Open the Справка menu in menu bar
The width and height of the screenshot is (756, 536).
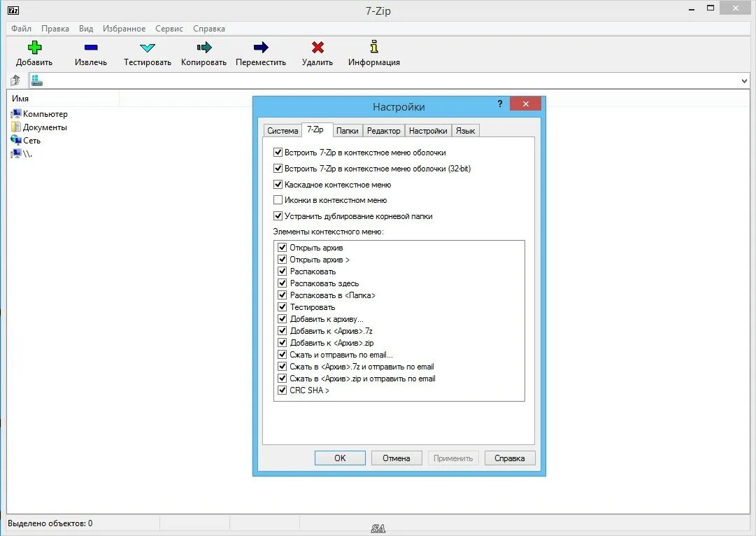click(209, 29)
